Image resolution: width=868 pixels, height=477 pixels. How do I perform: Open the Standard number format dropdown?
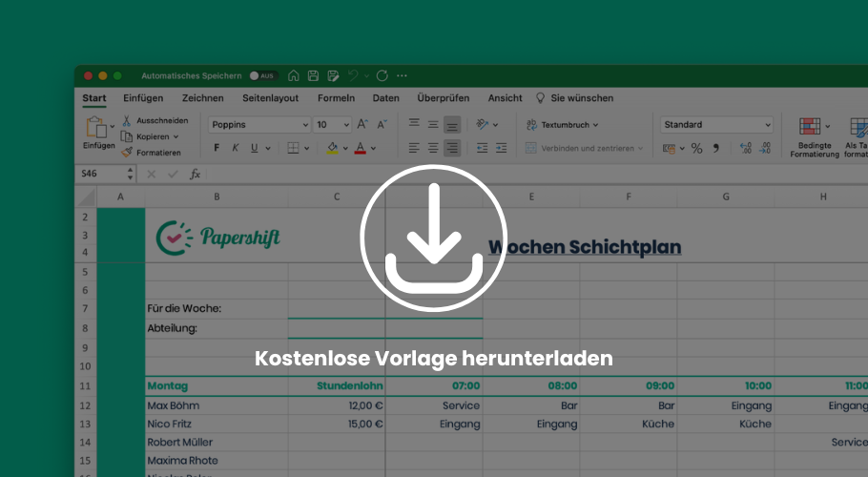tap(716, 125)
